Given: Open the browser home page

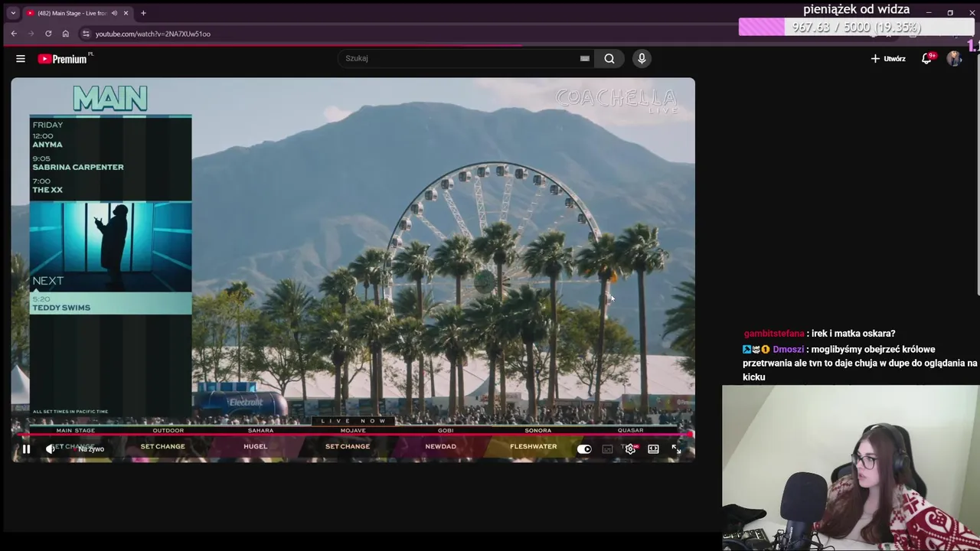Looking at the screenshot, I should (x=65, y=34).
